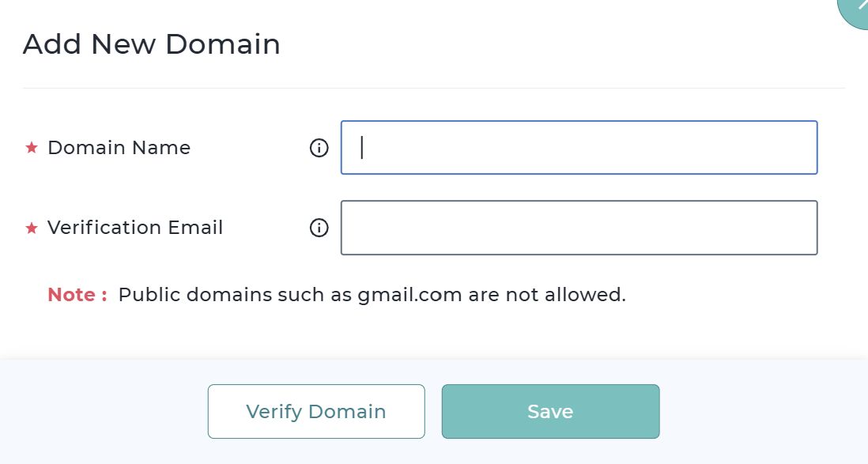The image size is (868, 464).
Task: Click the 'are not allowed' note text
Action: pos(547,295)
